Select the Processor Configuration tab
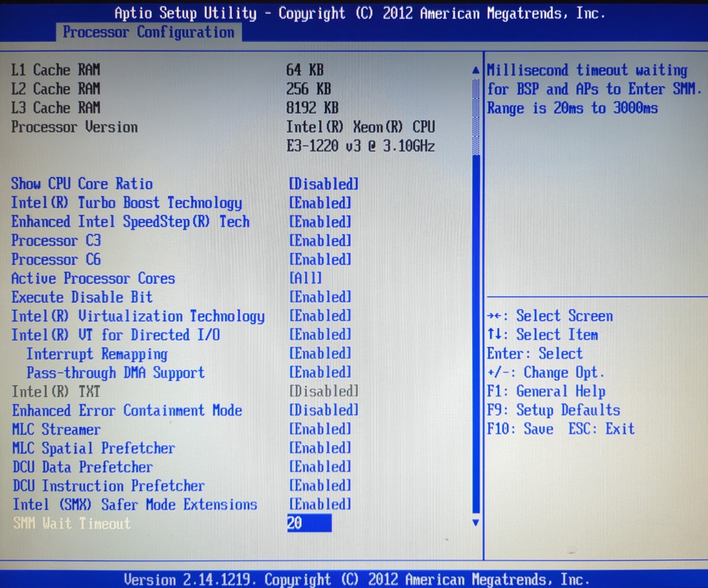This screenshot has height=588, width=708. click(x=149, y=32)
